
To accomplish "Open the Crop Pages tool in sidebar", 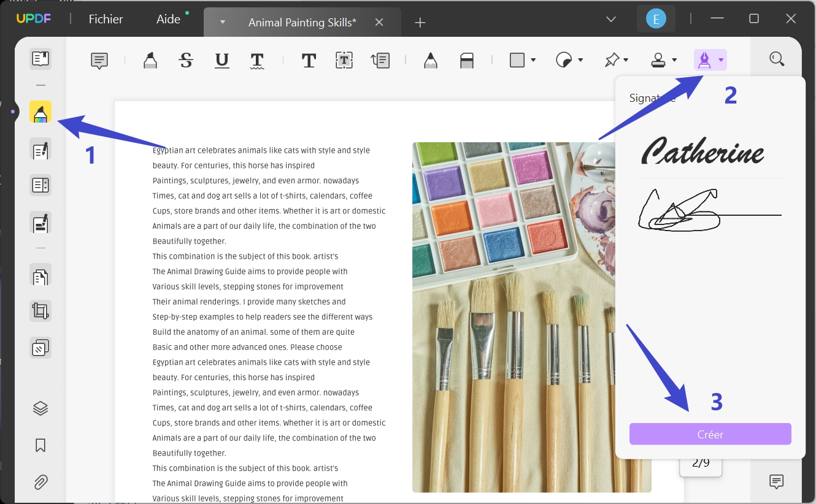I will [x=40, y=311].
